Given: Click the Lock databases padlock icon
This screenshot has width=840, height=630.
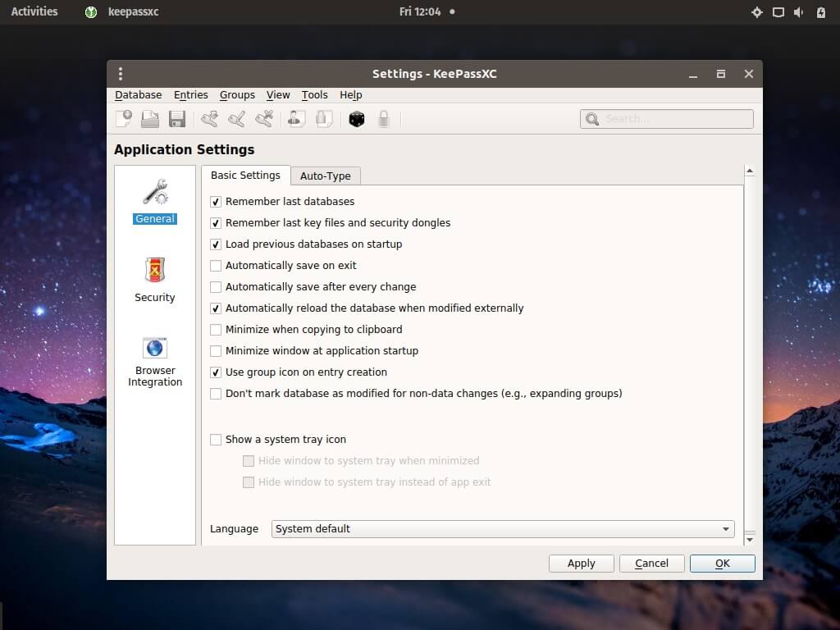Looking at the screenshot, I should point(384,118).
